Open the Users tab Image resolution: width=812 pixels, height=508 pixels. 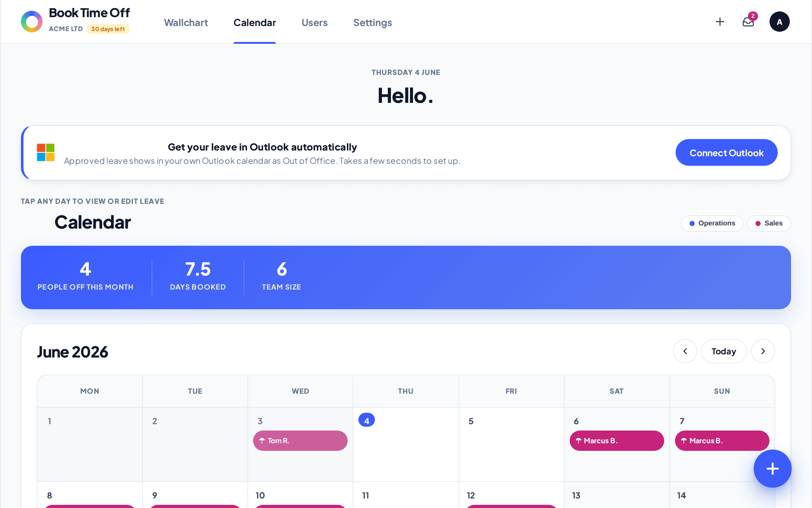(314, 23)
